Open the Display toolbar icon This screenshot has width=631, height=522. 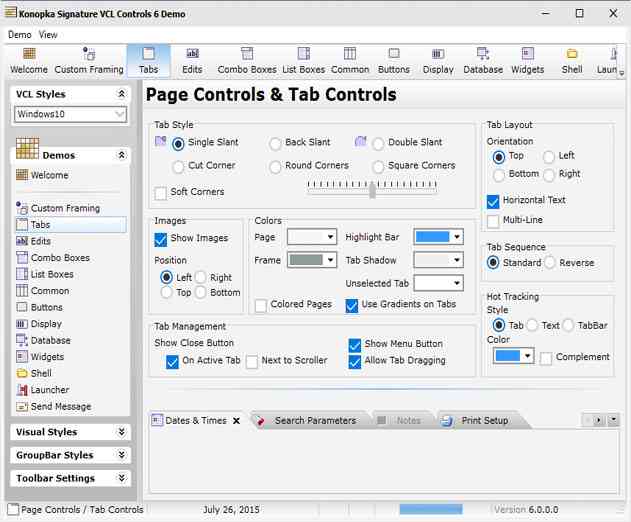coord(438,61)
